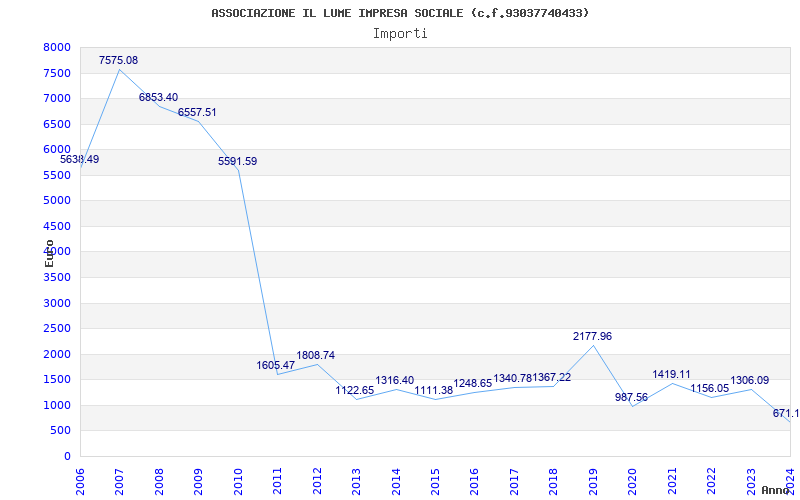800x500 pixels.
Task: Click the data label 5638.49
Action: click(x=80, y=159)
